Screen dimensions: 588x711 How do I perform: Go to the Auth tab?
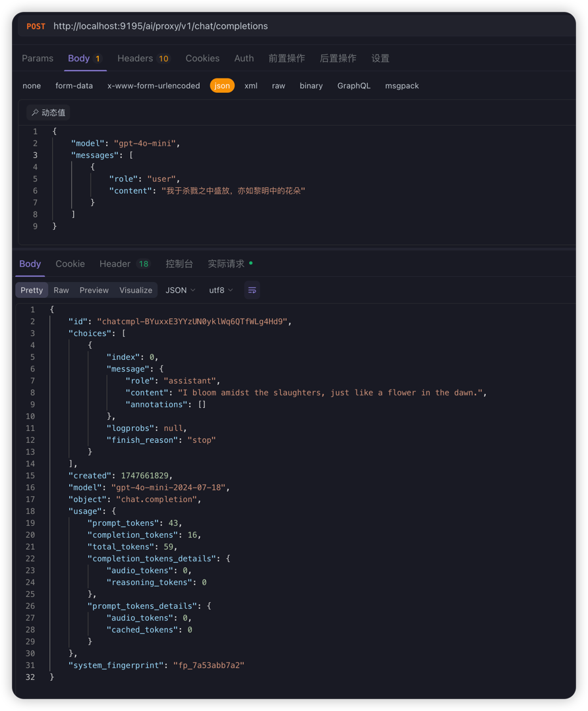pyautogui.click(x=244, y=58)
